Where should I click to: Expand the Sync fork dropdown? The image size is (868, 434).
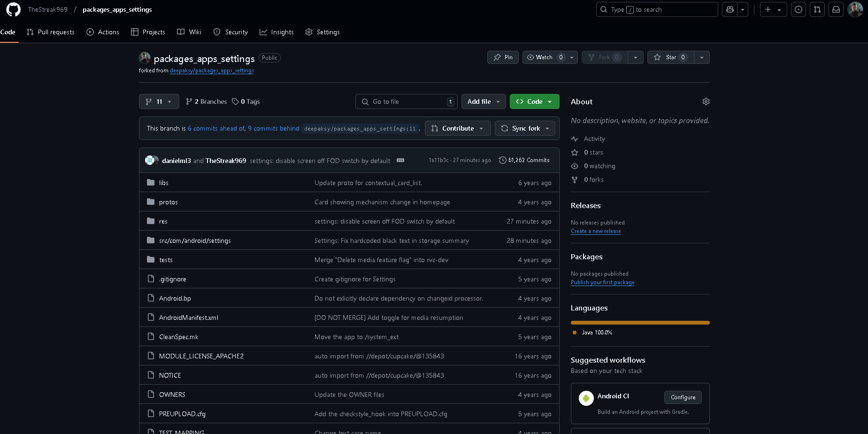[525, 128]
